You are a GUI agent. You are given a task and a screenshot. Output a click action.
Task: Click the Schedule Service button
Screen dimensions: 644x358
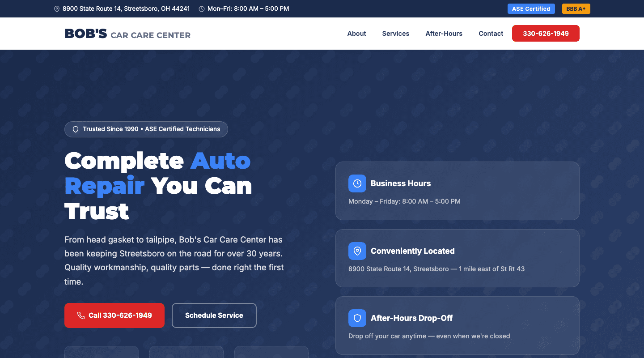[x=214, y=315]
